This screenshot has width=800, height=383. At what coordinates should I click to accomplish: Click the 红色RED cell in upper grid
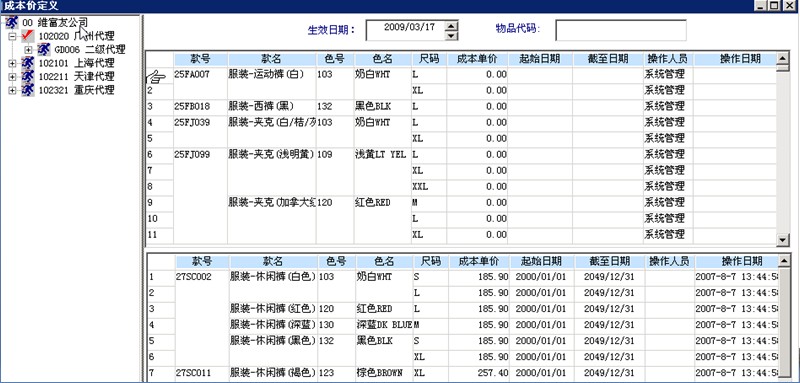point(382,202)
